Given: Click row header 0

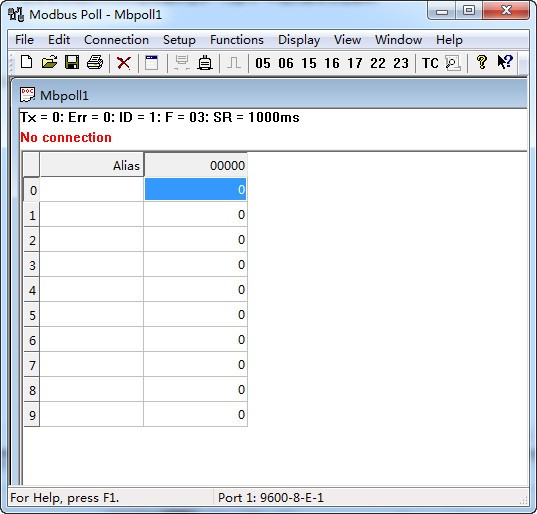Looking at the screenshot, I should [x=32, y=189].
